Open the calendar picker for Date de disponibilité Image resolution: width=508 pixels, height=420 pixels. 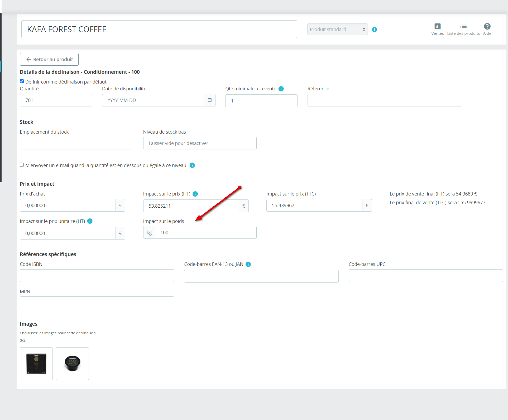point(210,100)
